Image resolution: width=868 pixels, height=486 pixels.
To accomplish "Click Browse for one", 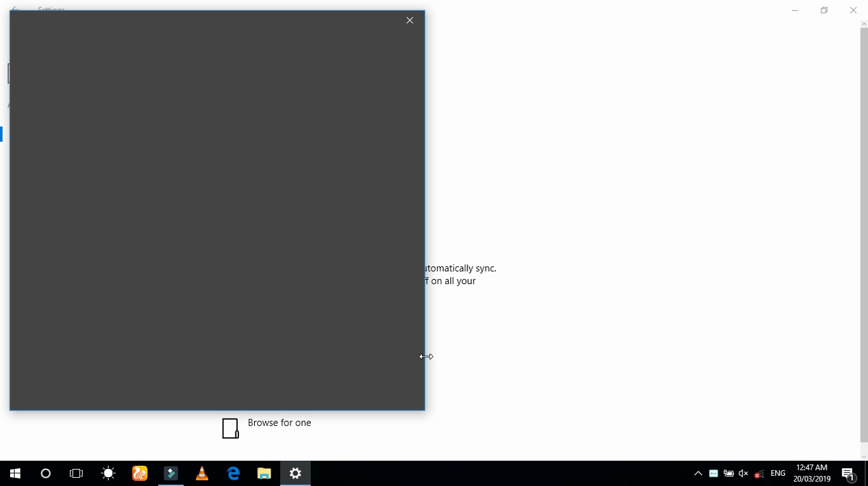I will pos(279,423).
